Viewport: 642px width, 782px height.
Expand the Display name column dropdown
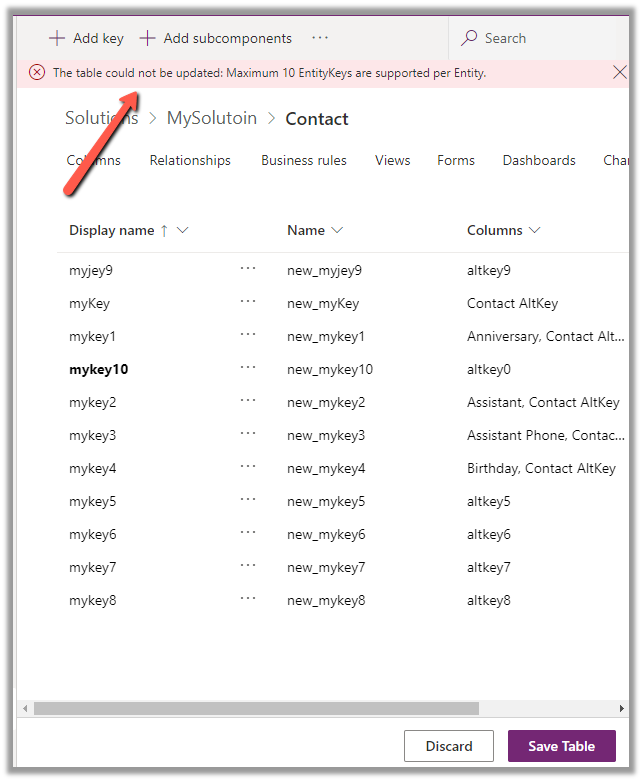coord(182,230)
